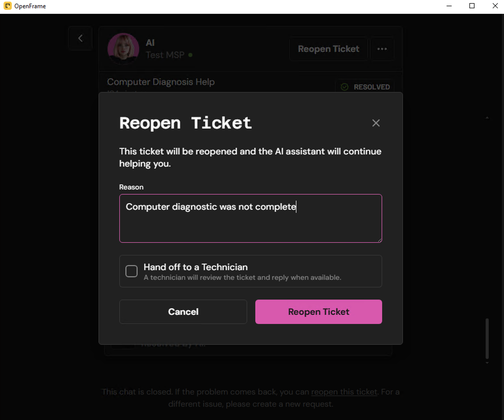Cancel the reopen ticket dialog
Viewport: 504px width, 420px height.
[183, 312]
